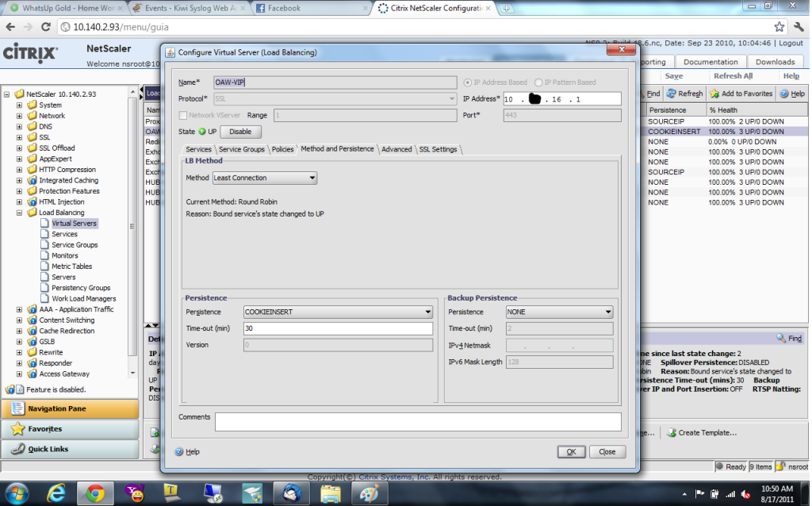Select Metric Tables in the tree
Viewport: 812px width, 506px height.
pos(71,266)
